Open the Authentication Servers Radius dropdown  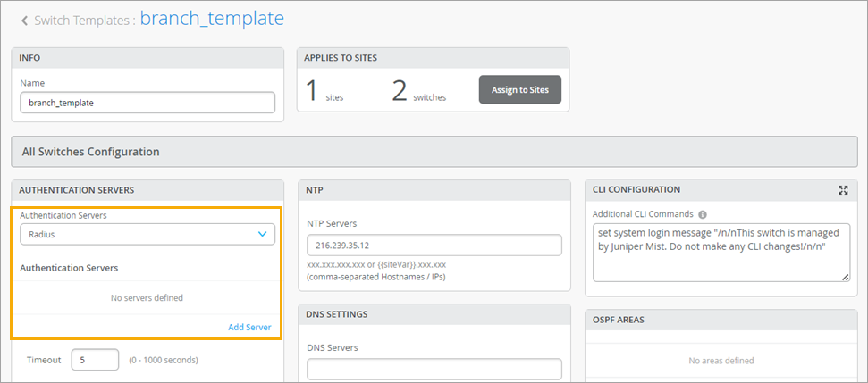pyautogui.click(x=147, y=234)
